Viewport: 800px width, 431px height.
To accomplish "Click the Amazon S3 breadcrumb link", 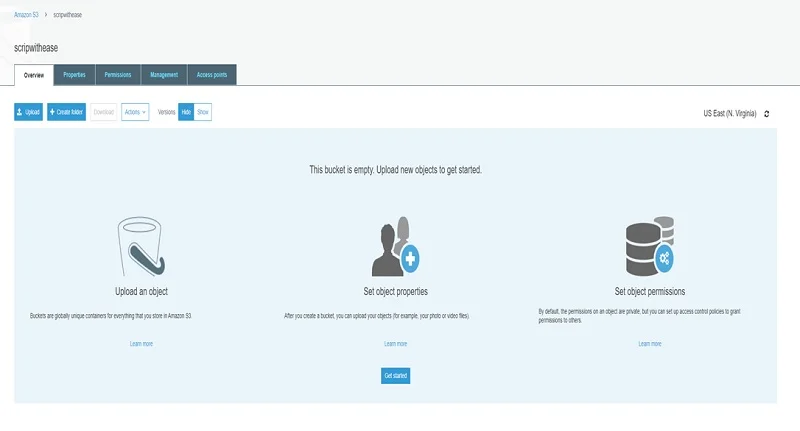I will pos(26,15).
